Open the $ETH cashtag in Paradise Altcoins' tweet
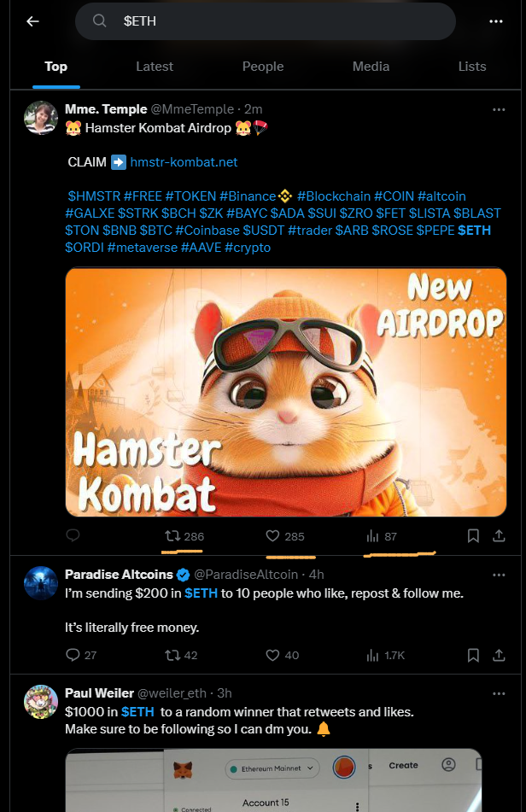 click(x=202, y=593)
